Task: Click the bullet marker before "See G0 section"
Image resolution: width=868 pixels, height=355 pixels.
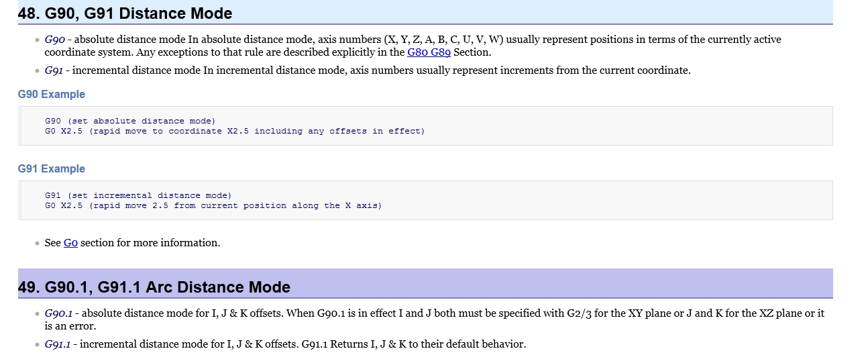Action: (x=37, y=244)
